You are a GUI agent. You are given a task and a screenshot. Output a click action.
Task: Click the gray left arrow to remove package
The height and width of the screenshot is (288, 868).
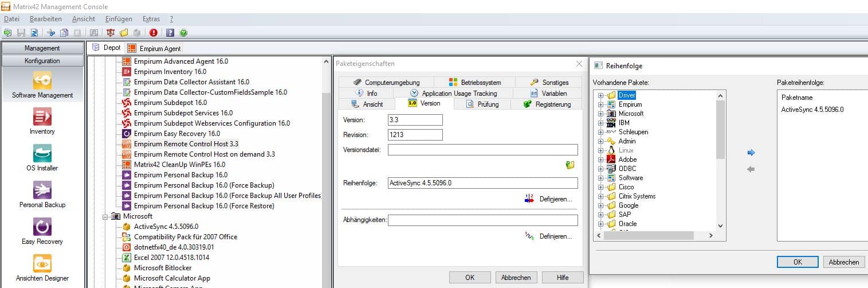pos(751,169)
